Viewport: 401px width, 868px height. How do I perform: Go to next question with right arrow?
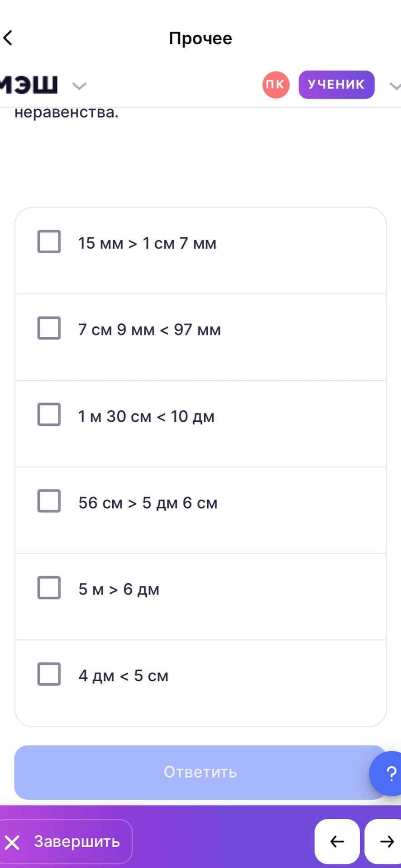click(384, 841)
